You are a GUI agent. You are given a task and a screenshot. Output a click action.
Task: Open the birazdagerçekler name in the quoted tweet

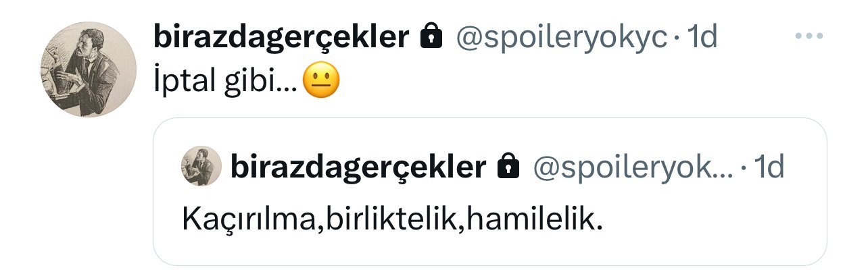[x=358, y=167]
